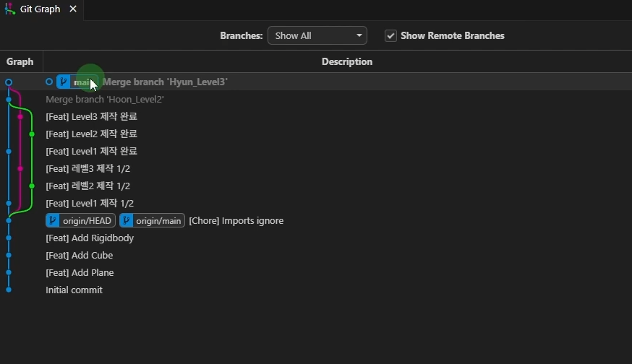Screen dimensions: 632x364
Task: Select the Merge branch 'Hoon_Level2' commit
Action: [x=105, y=99]
